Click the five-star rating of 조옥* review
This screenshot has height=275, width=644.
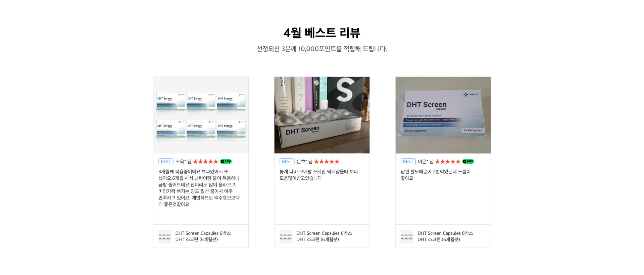[205, 161]
